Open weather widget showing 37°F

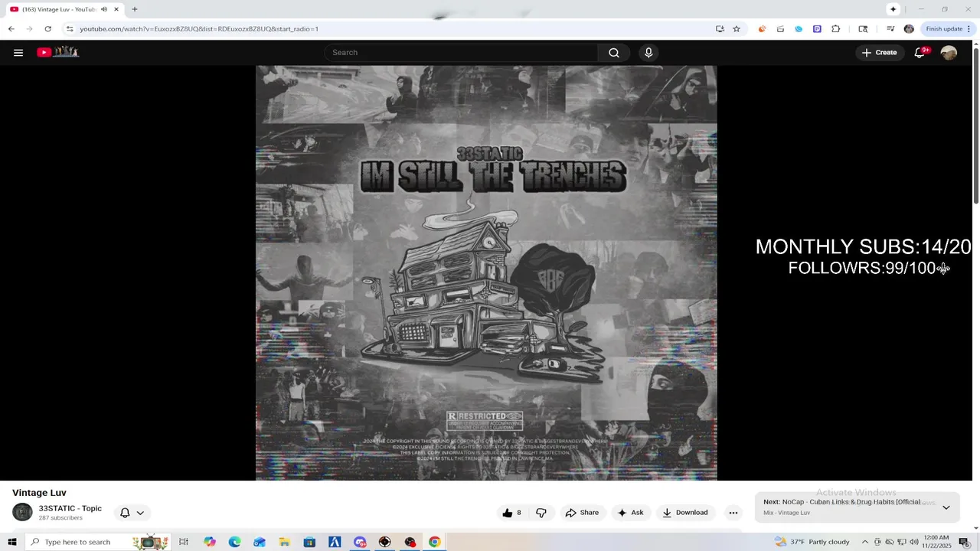tap(812, 542)
